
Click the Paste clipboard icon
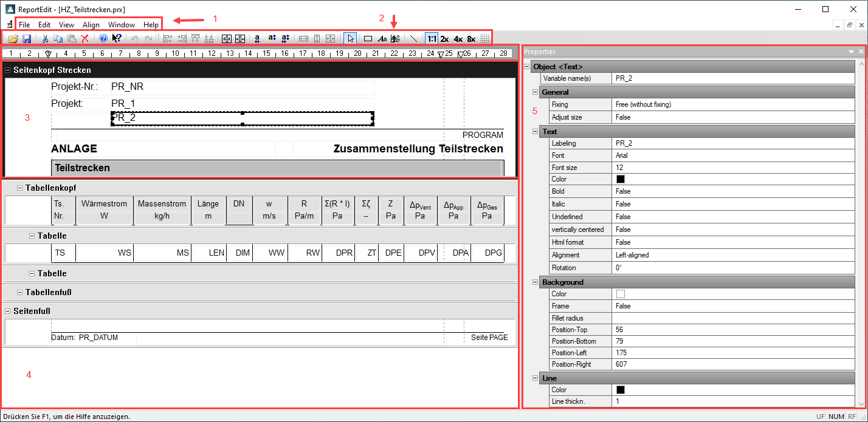tap(72, 38)
